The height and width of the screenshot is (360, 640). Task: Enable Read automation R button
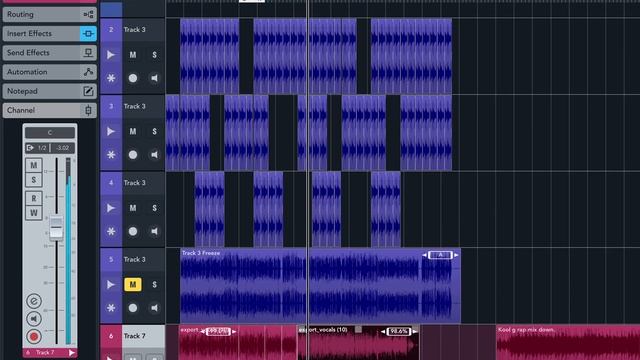33,198
